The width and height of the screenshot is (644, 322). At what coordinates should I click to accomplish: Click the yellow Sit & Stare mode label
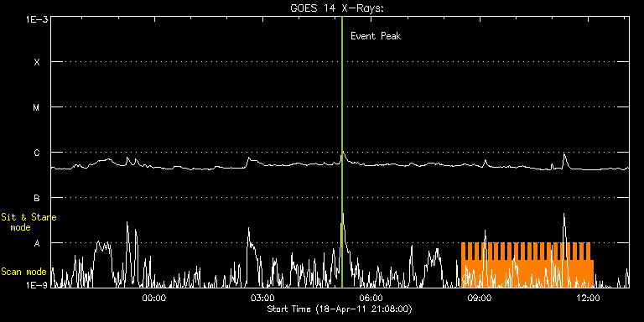pos(29,222)
